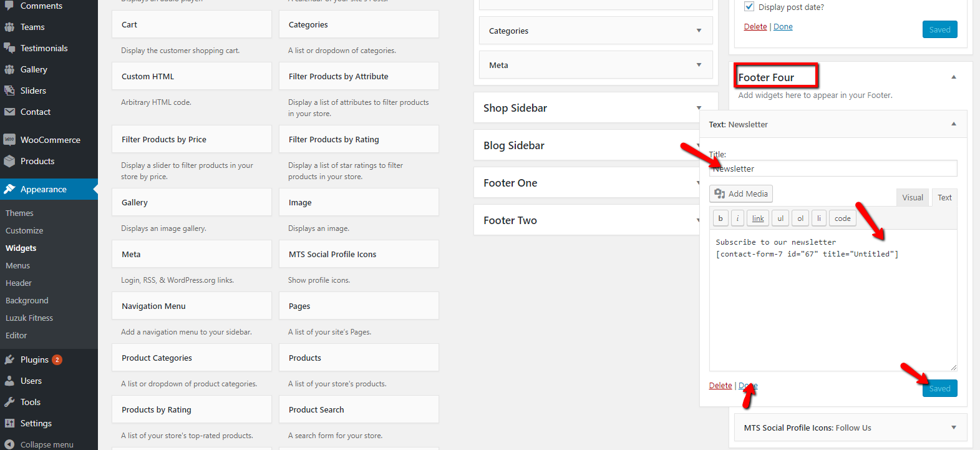Viewport: 980px width, 450px height.
Task: Click Delete link under Newsletter widget
Action: click(720, 386)
